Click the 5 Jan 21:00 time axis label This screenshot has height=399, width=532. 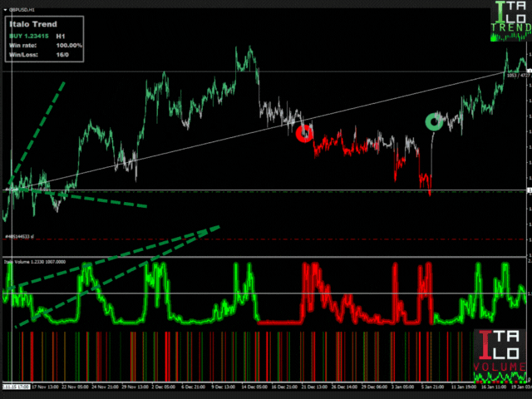(x=432, y=387)
